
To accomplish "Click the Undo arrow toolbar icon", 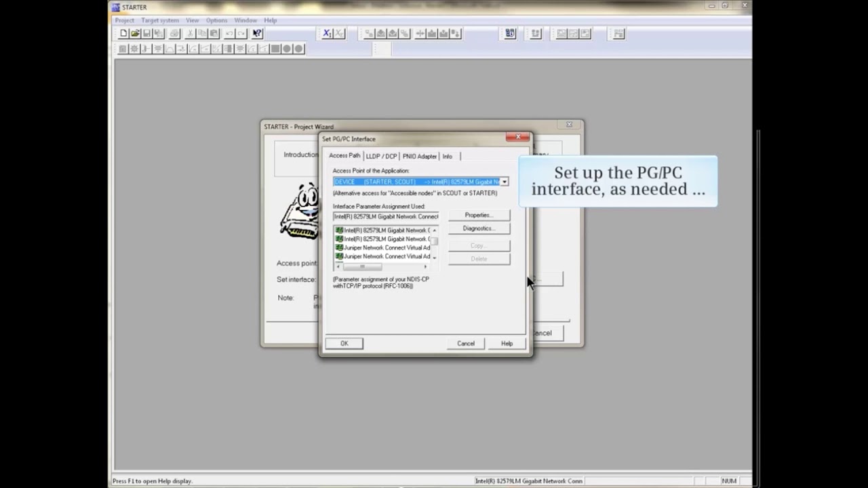I will click(x=229, y=33).
